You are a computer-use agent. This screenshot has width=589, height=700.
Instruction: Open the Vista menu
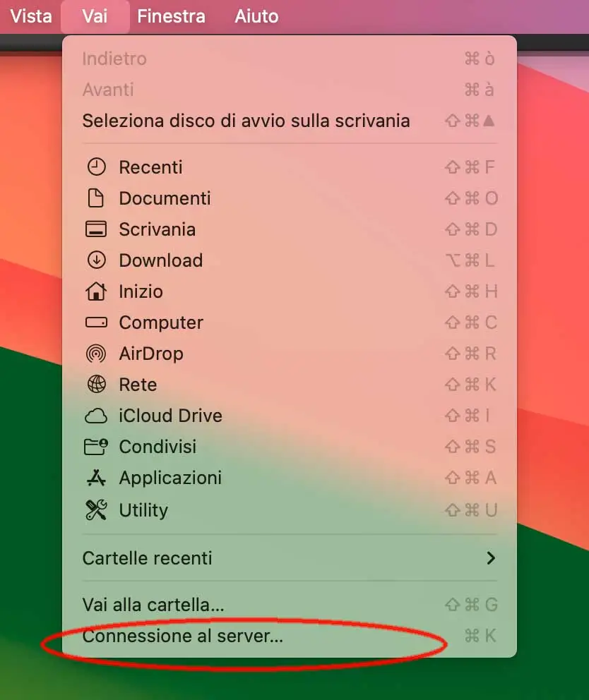31,16
